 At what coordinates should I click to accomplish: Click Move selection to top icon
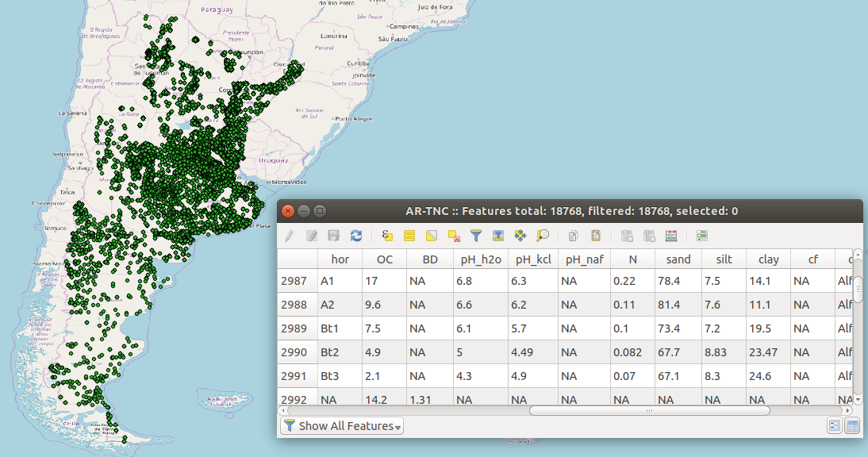pos(498,236)
